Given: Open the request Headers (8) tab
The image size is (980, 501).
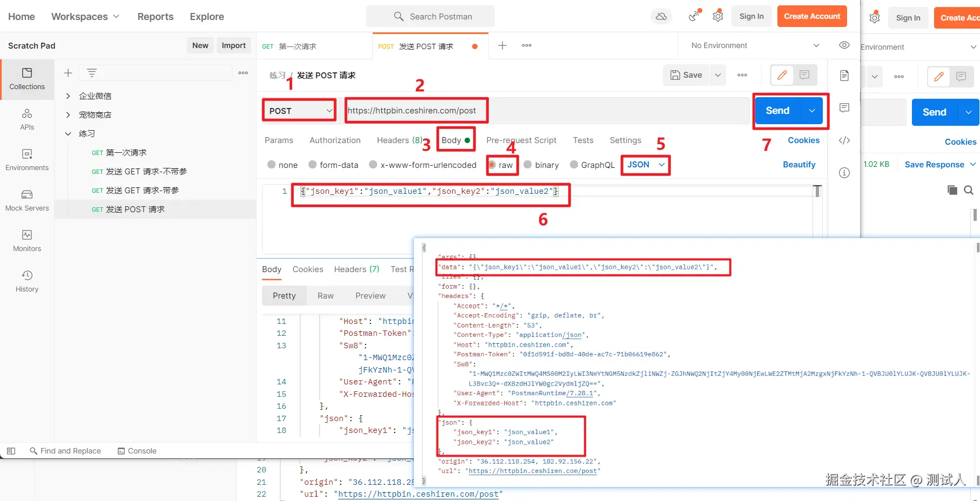Looking at the screenshot, I should [400, 140].
